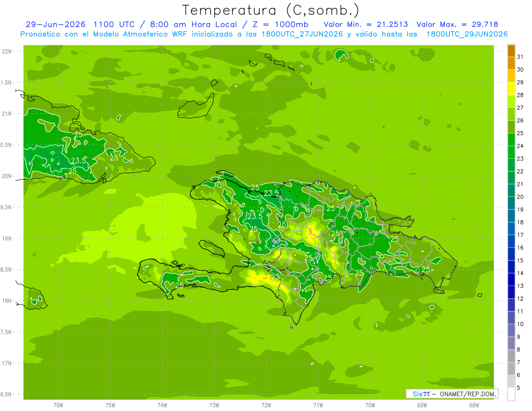Select the legend swatch between 26 and 27
Screen dimensions: 532x411
click(511, 114)
